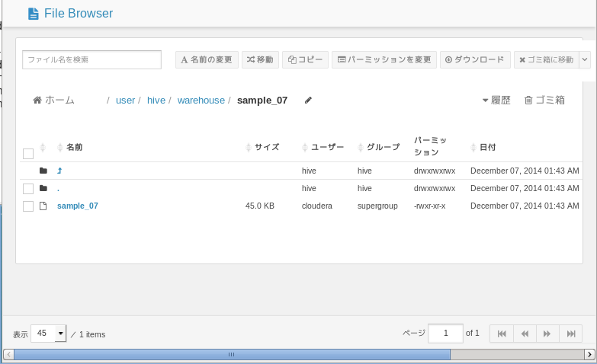Expand the trash button dropdown arrow
Screen dimensions: 597x364
click(x=585, y=59)
